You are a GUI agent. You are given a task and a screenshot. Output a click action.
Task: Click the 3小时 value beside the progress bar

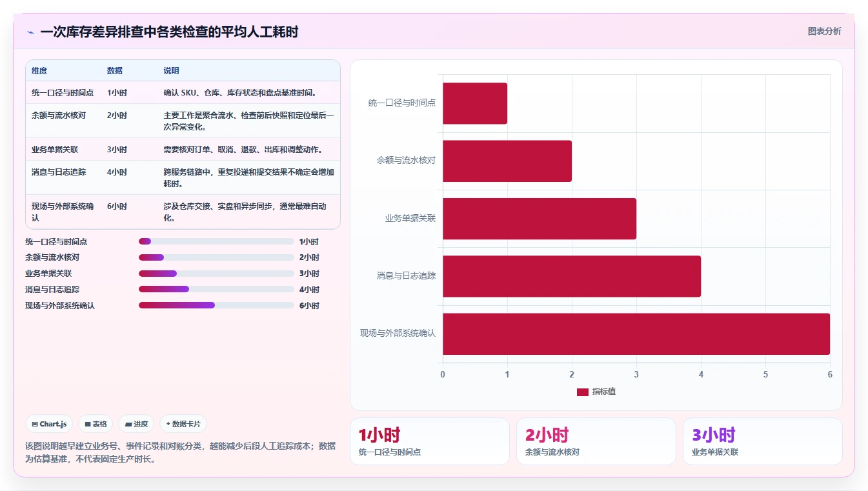click(309, 274)
